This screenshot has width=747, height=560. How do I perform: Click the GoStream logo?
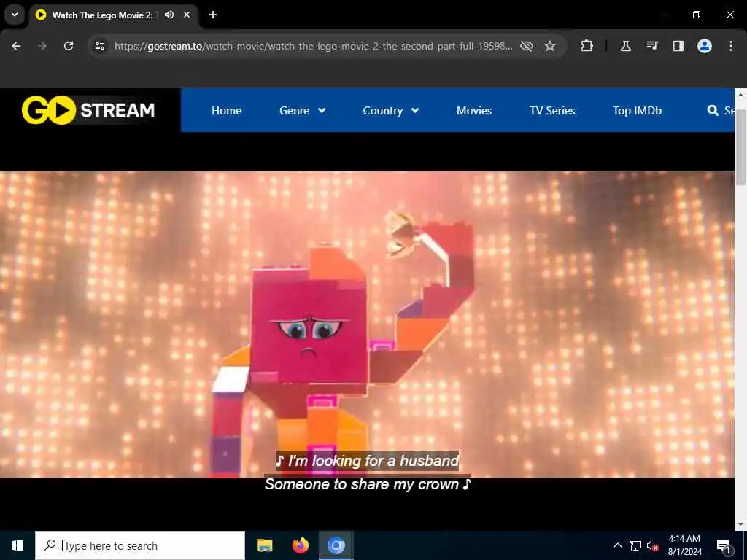88,110
